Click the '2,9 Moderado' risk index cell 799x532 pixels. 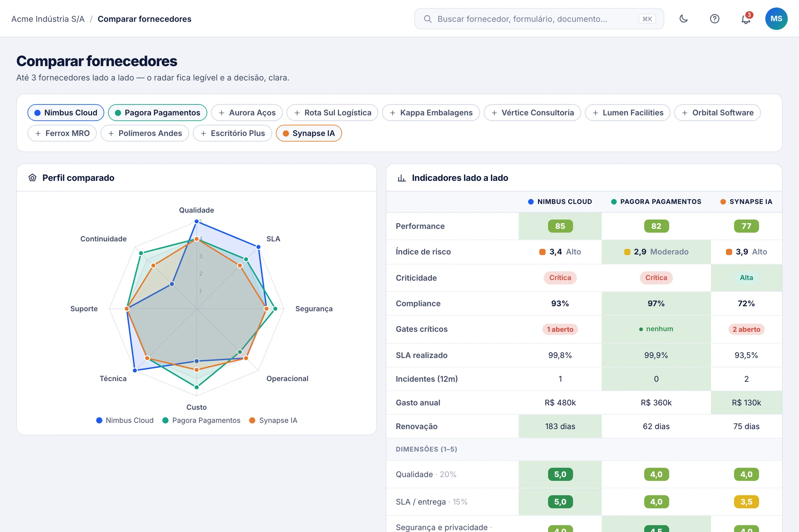pos(656,251)
